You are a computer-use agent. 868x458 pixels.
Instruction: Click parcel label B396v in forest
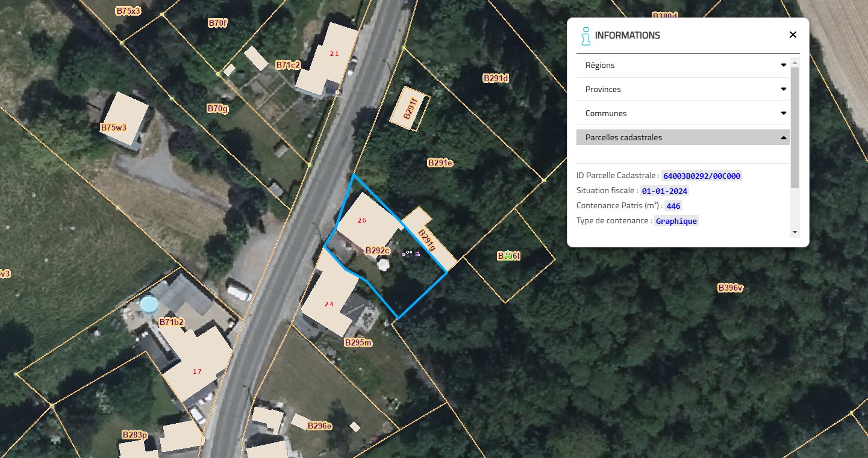(x=730, y=288)
